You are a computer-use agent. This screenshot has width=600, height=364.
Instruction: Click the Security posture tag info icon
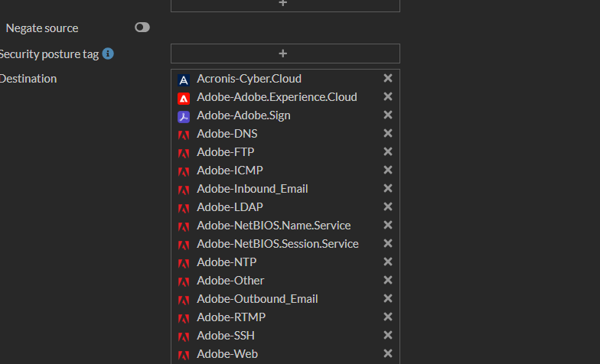coord(108,54)
